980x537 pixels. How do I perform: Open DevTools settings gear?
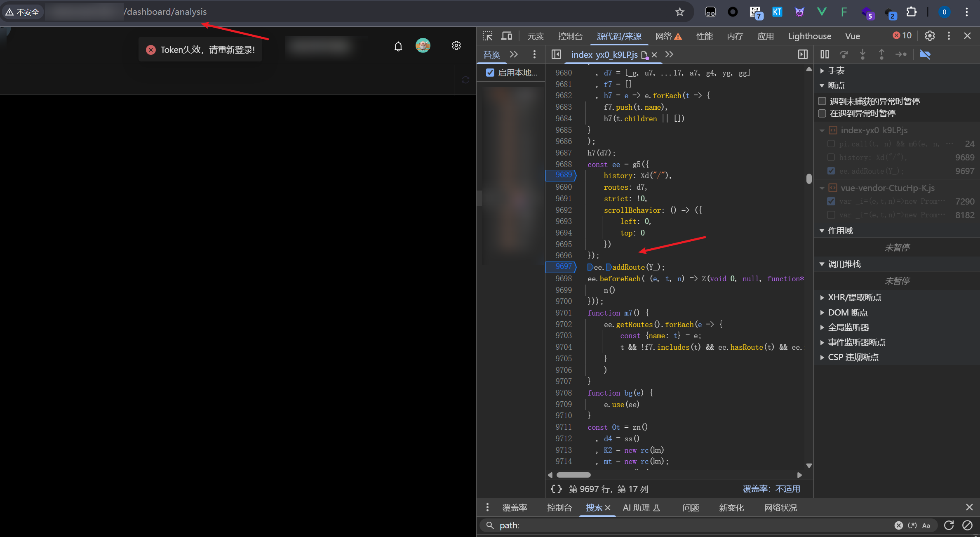coord(929,36)
